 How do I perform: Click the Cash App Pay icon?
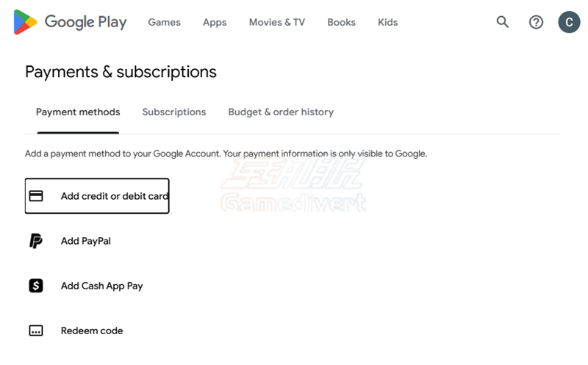click(x=36, y=286)
